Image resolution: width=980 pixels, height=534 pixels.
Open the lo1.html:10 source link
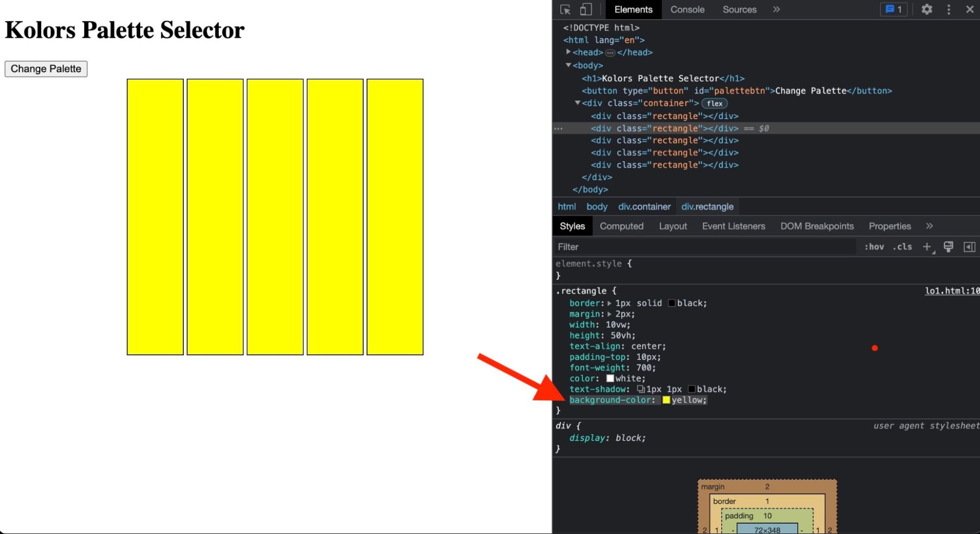point(951,291)
